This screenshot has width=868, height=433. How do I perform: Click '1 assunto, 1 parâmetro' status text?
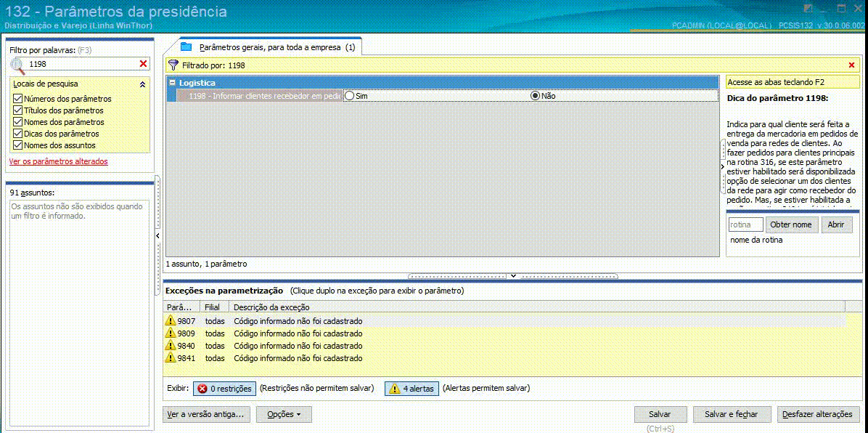207,264
